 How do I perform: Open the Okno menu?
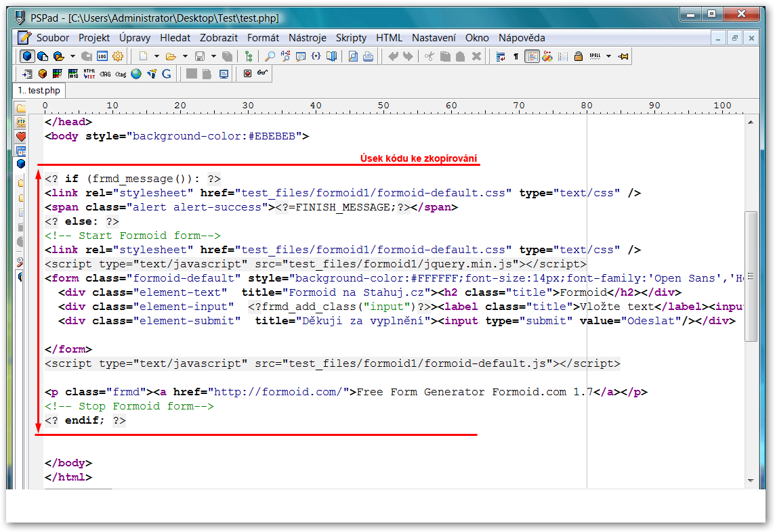pos(477,37)
